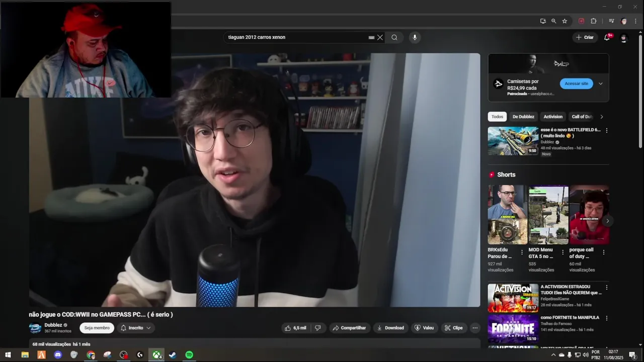This screenshot has width=644, height=362.
Task: Open the clock showing 02:17
Action: pyautogui.click(x=613, y=355)
